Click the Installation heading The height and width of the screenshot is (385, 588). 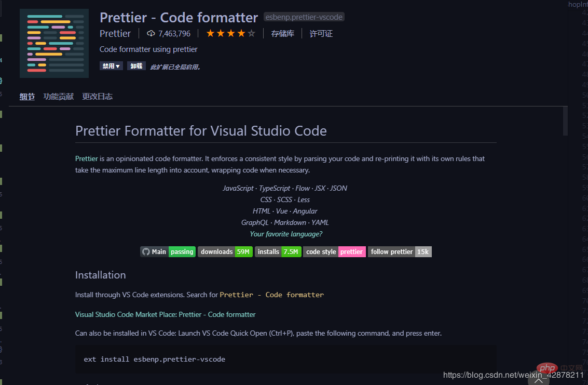[101, 275]
